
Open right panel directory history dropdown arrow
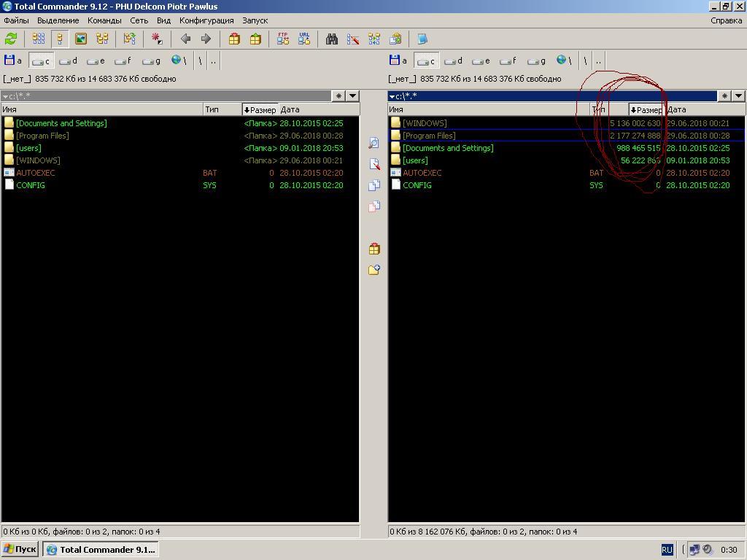(x=738, y=96)
